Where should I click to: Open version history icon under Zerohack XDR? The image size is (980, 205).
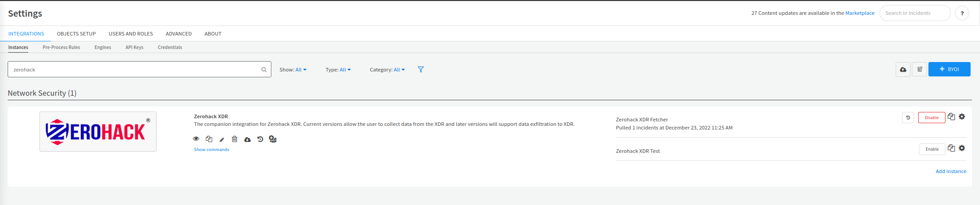[x=260, y=139]
